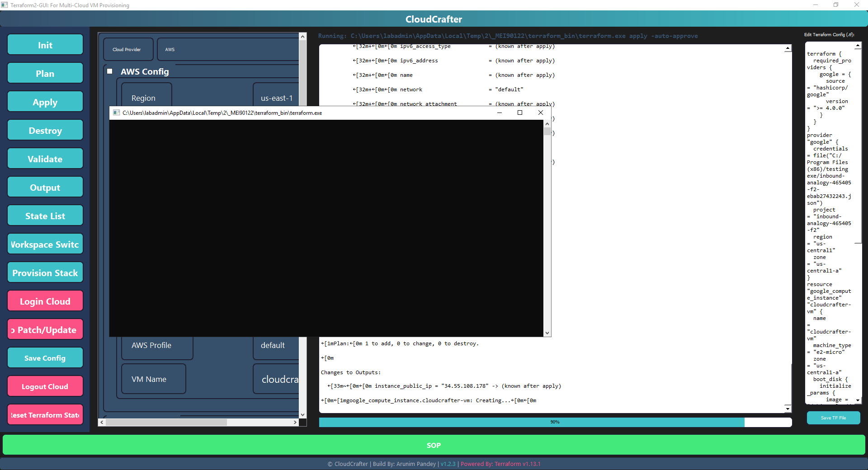
Task: Toggle the AWS Config checkbox
Action: [x=109, y=71]
